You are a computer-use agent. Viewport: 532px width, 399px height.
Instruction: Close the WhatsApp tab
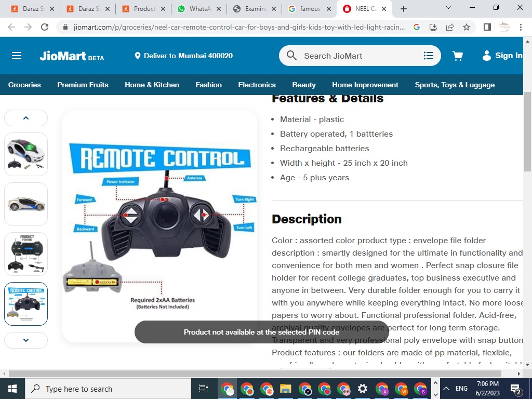point(219,9)
